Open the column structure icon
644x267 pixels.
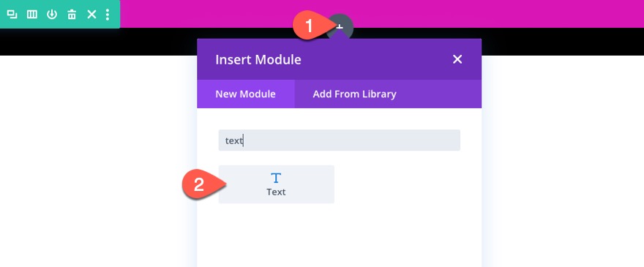pyautogui.click(x=32, y=15)
